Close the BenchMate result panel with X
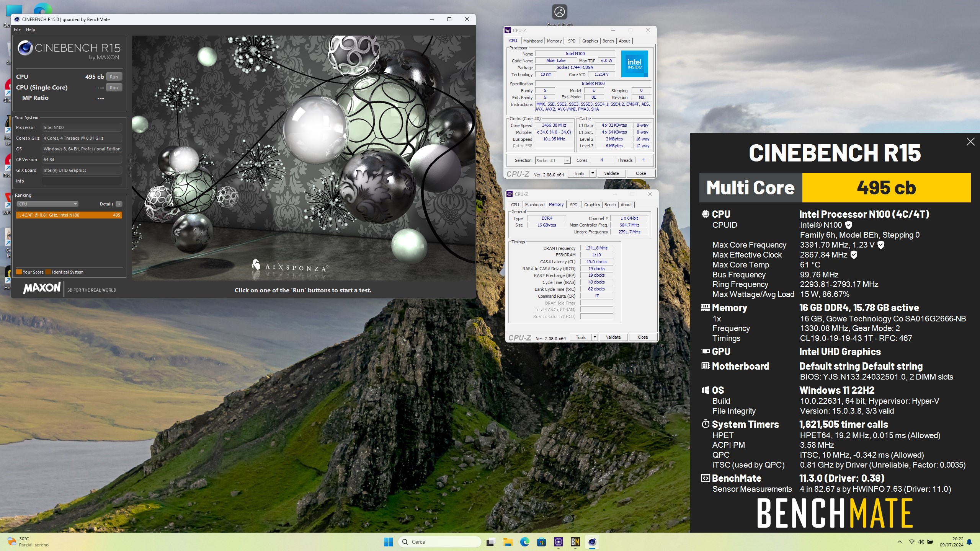 970,142
